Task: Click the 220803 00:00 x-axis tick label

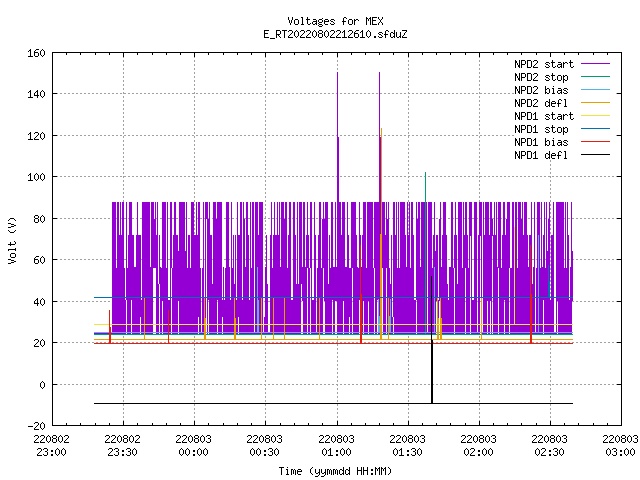Action: tap(193, 445)
